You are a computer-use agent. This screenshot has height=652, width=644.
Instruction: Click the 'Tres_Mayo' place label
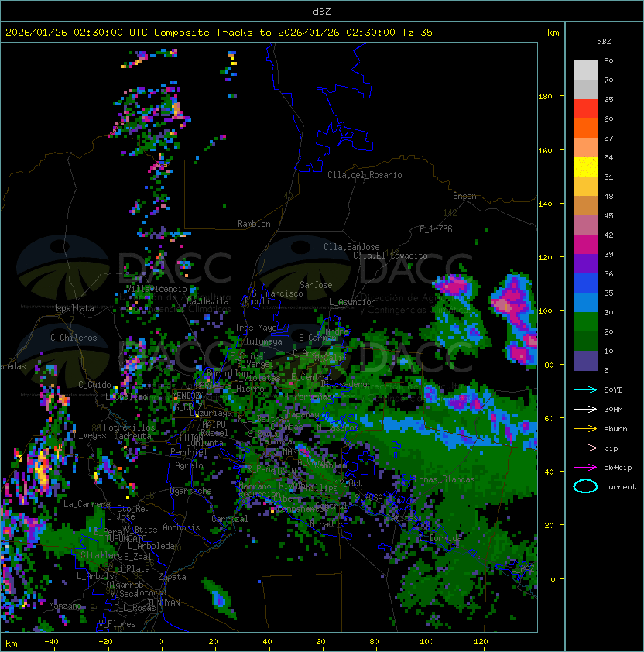[255, 328]
